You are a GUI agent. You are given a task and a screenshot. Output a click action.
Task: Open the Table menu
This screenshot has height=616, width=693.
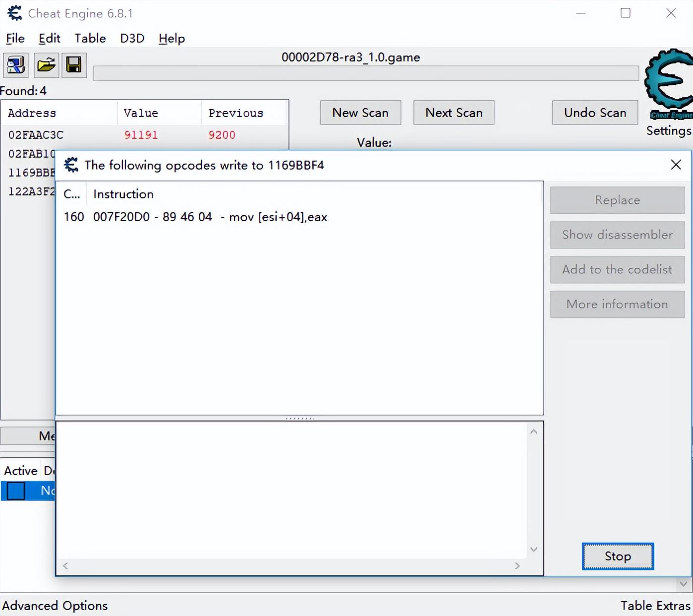tap(90, 38)
